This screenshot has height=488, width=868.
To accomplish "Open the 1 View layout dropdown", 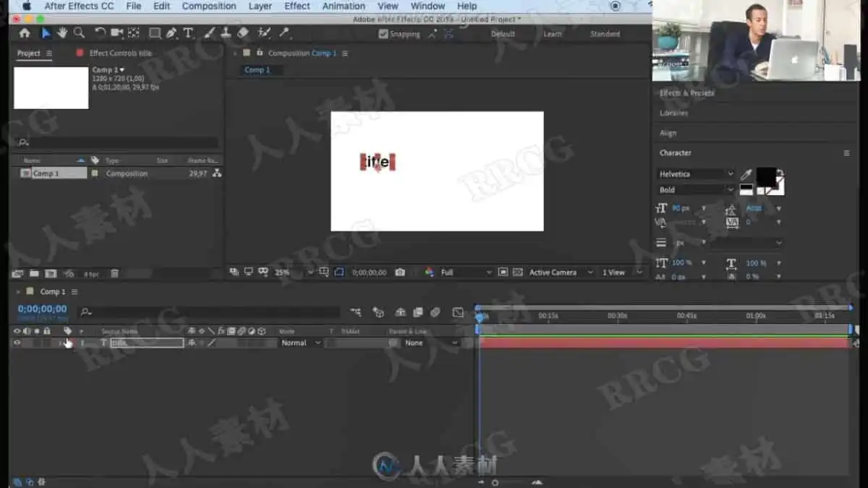I will click(622, 273).
